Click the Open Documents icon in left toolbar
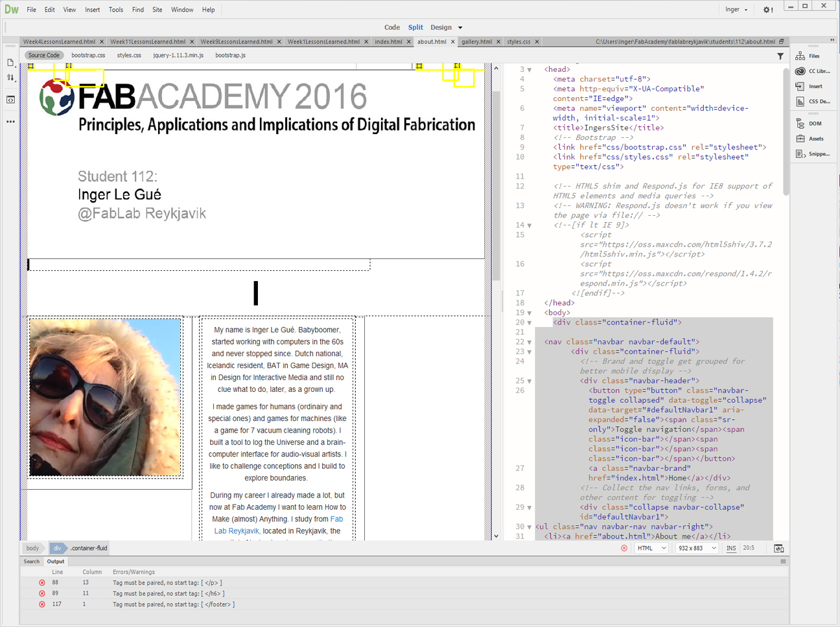The height and width of the screenshot is (627, 840). [x=10, y=63]
